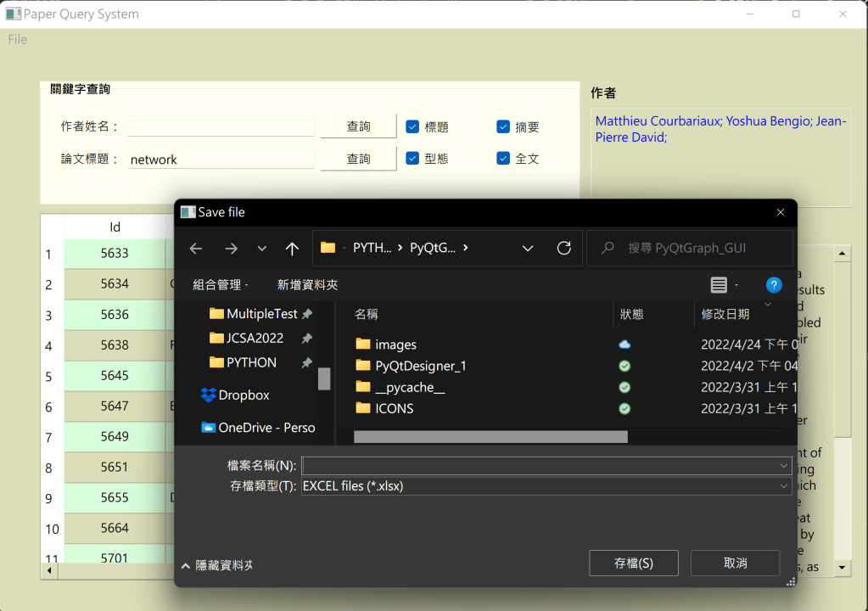868x611 pixels.
Task: Open the 組合管理 menu
Action: pos(220,285)
